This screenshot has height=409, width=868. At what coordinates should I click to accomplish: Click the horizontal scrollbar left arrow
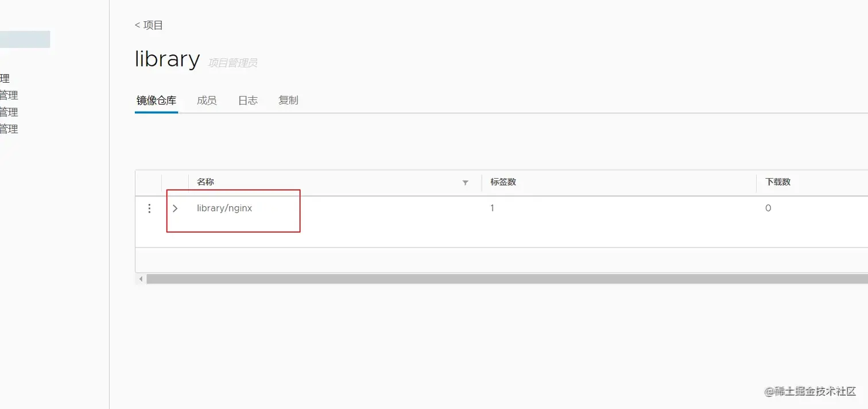click(141, 279)
